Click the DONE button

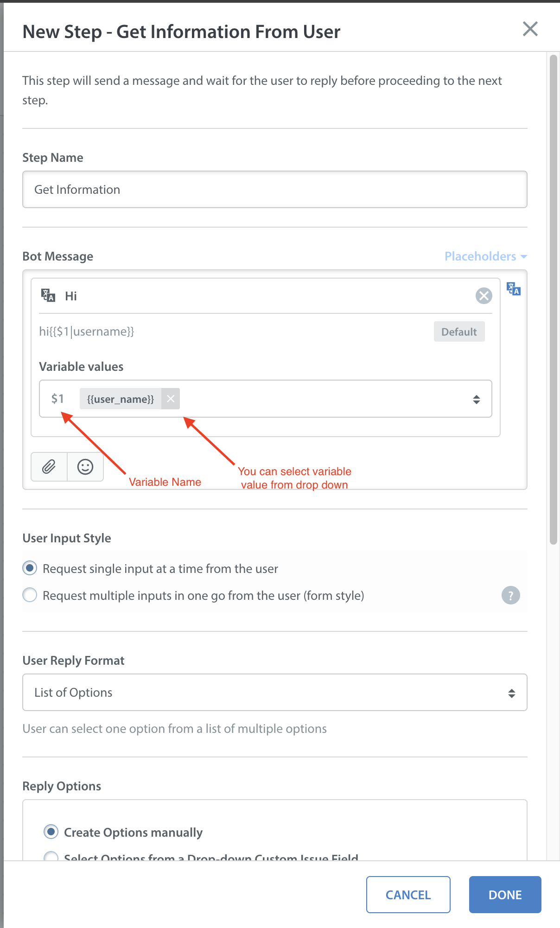tap(505, 895)
